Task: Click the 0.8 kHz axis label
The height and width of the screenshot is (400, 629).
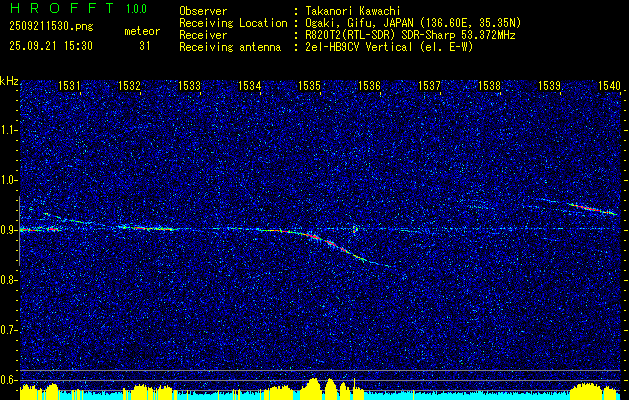Action: coord(8,280)
